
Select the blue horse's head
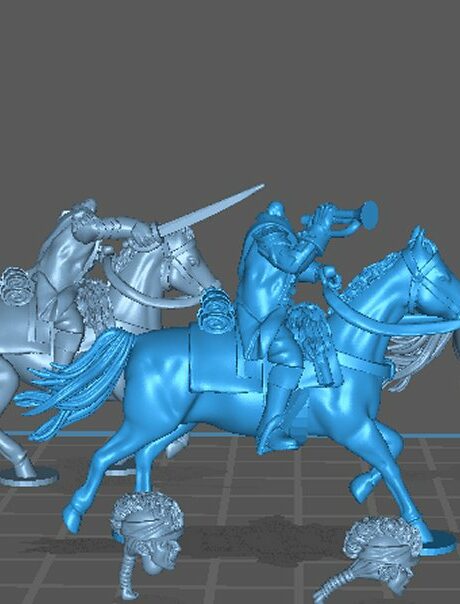pyautogui.click(x=428, y=270)
